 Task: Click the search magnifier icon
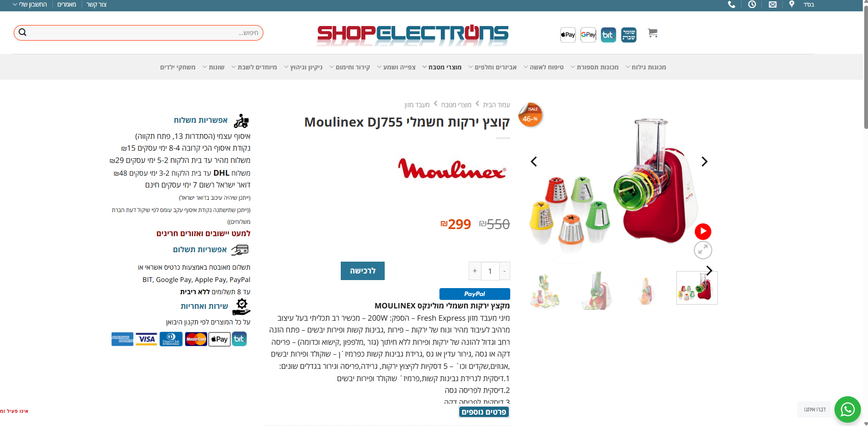[22, 33]
